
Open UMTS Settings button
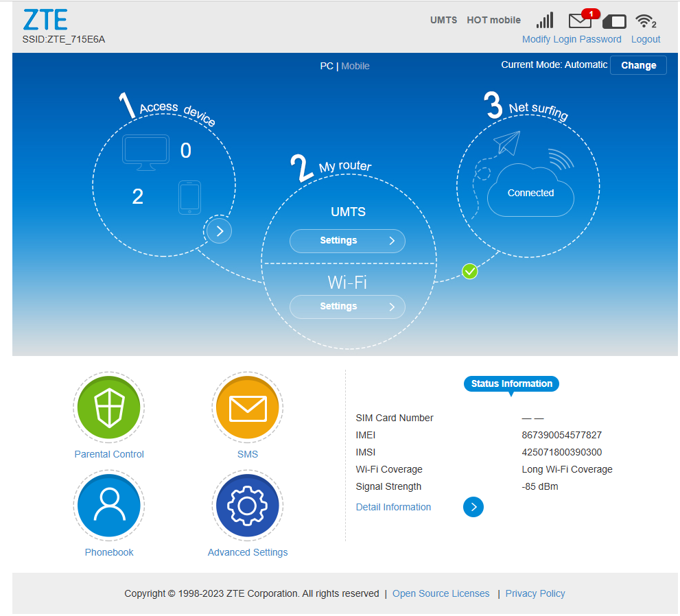click(x=347, y=241)
